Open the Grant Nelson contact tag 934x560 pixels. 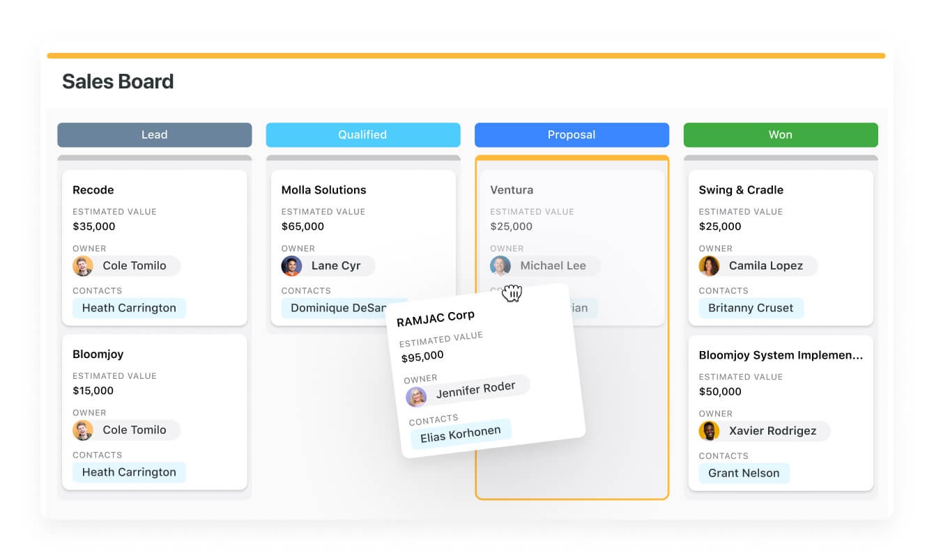[x=744, y=474]
